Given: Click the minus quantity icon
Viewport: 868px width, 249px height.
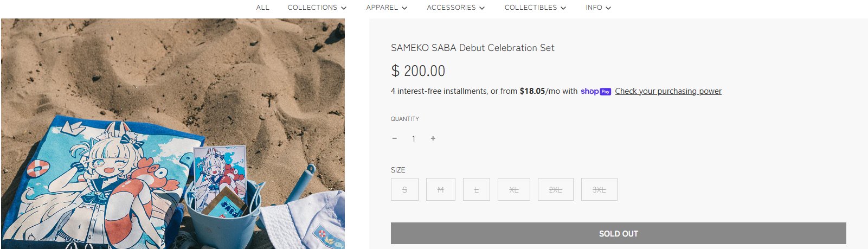Looking at the screenshot, I should 395,139.
